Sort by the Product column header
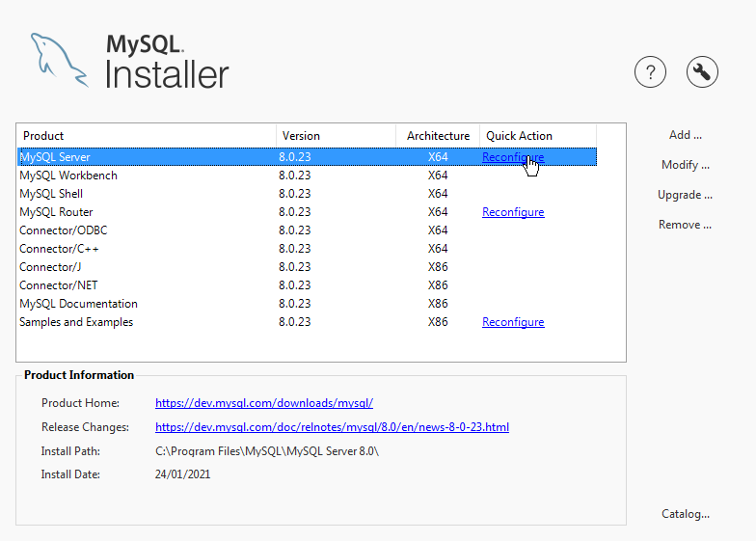756x541 pixels. point(147,136)
